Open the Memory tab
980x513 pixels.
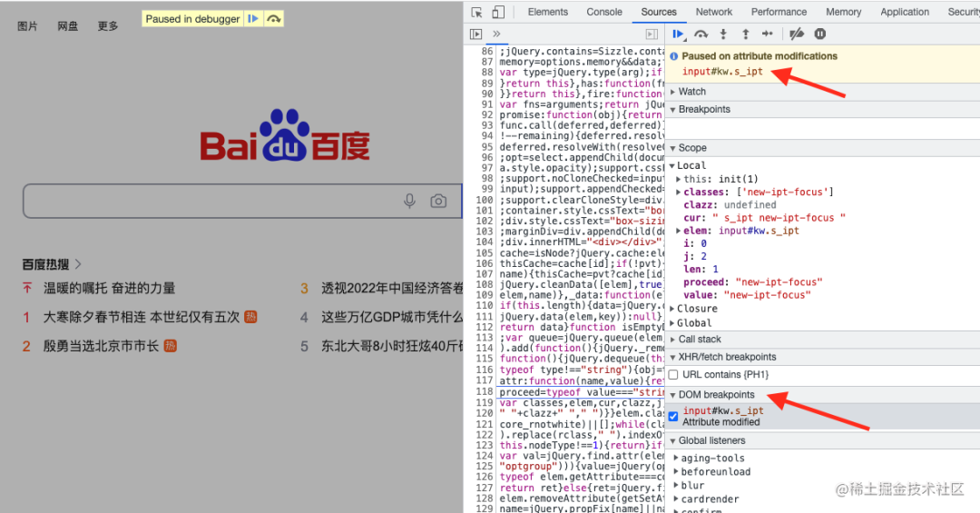pos(843,12)
